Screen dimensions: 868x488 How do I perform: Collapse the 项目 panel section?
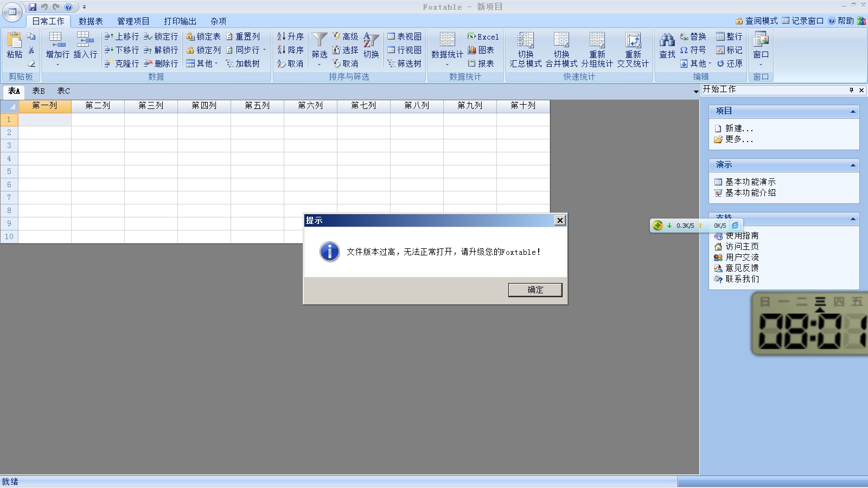coord(853,112)
